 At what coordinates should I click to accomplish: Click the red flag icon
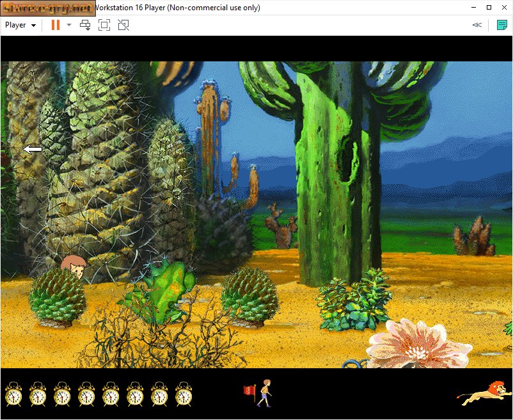pyautogui.click(x=249, y=393)
